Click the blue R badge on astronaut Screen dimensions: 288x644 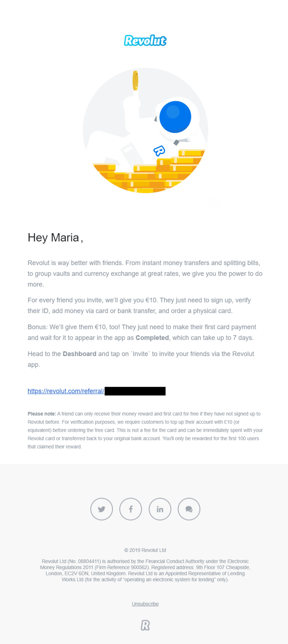pyautogui.click(x=159, y=151)
